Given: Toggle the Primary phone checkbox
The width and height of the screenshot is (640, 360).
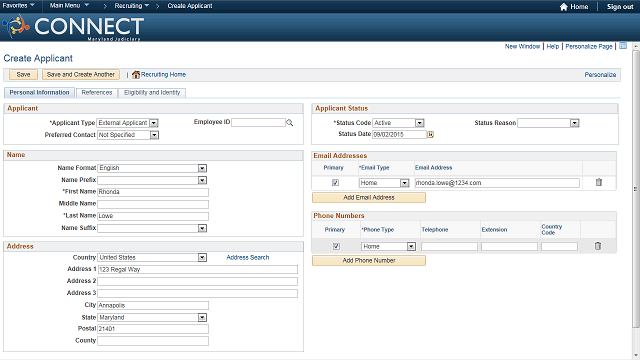Looking at the screenshot, I should [336, 247].
